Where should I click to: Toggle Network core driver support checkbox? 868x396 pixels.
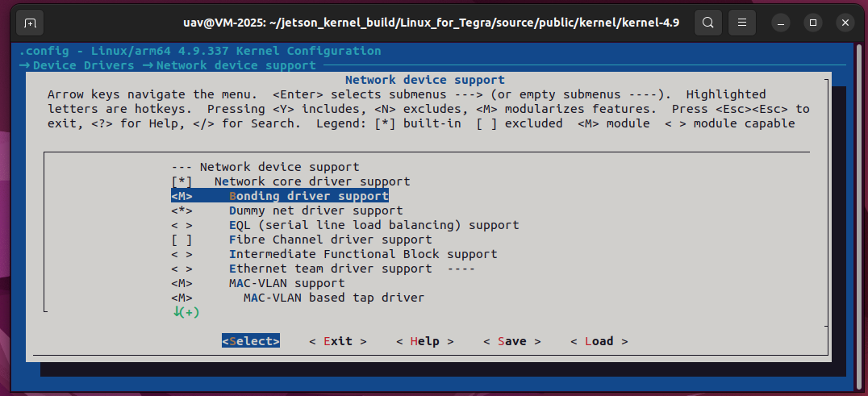[182, 181]
